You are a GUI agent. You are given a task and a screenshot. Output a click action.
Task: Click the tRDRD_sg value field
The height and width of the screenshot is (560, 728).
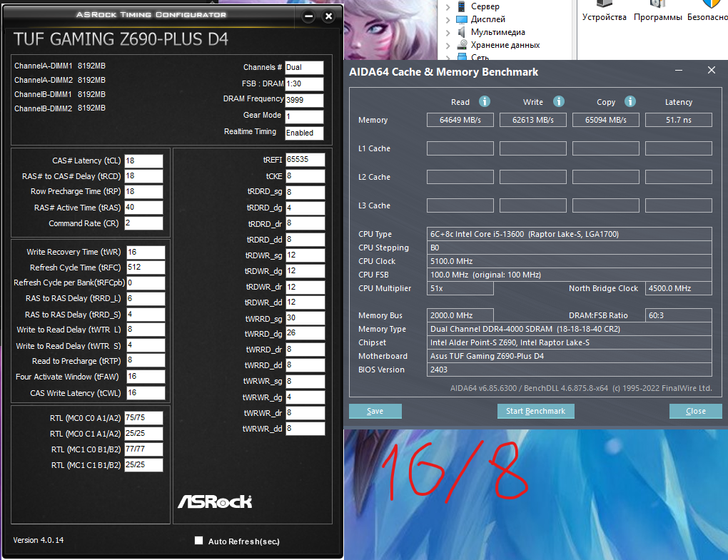pos(305,192)
